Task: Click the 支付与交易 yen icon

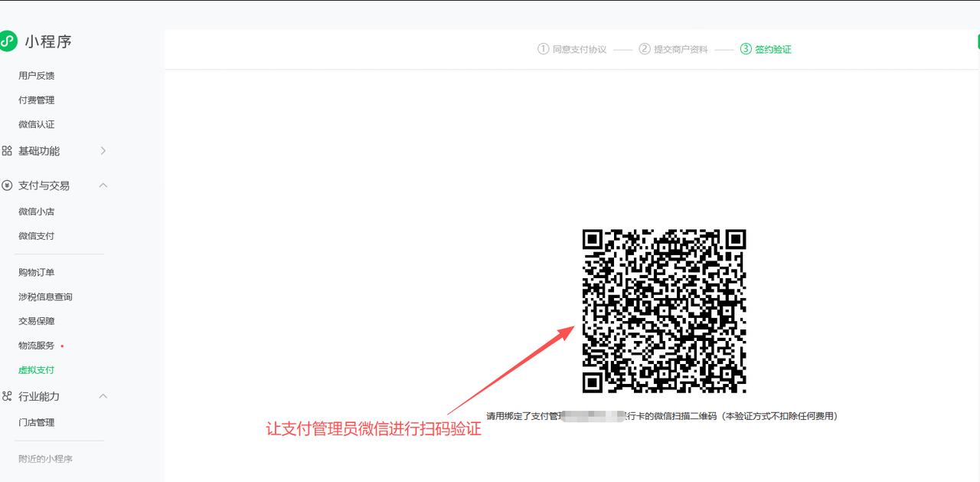Action: pyautogui.click(x=7, y=185)
